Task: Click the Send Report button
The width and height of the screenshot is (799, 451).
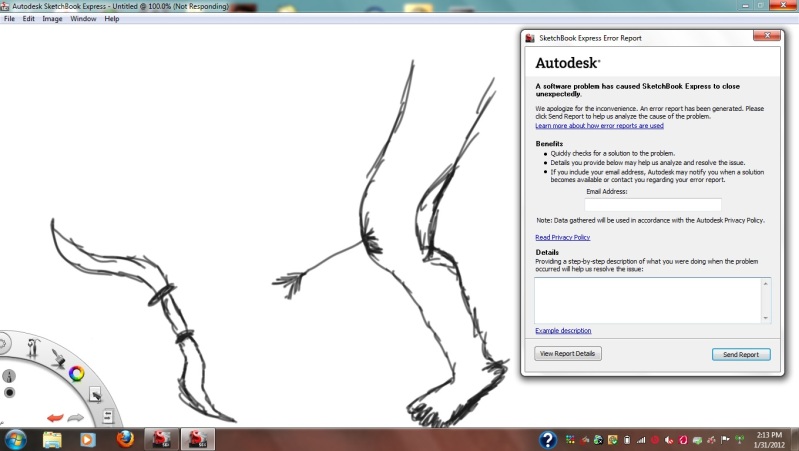Action: [741, 354]
